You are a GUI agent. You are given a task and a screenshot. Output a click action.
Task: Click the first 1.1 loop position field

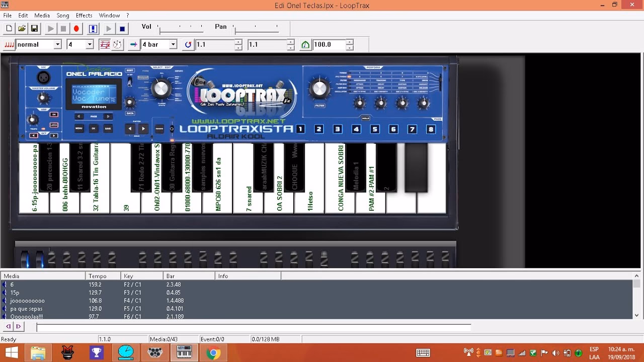[215, 45]
